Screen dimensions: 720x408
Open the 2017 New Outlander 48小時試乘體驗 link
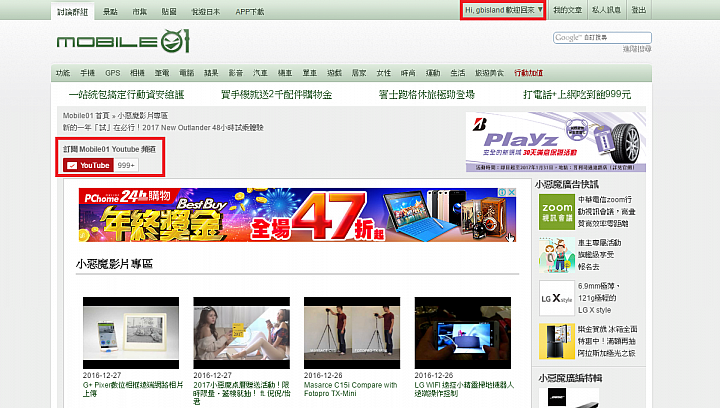pos(163,128)
